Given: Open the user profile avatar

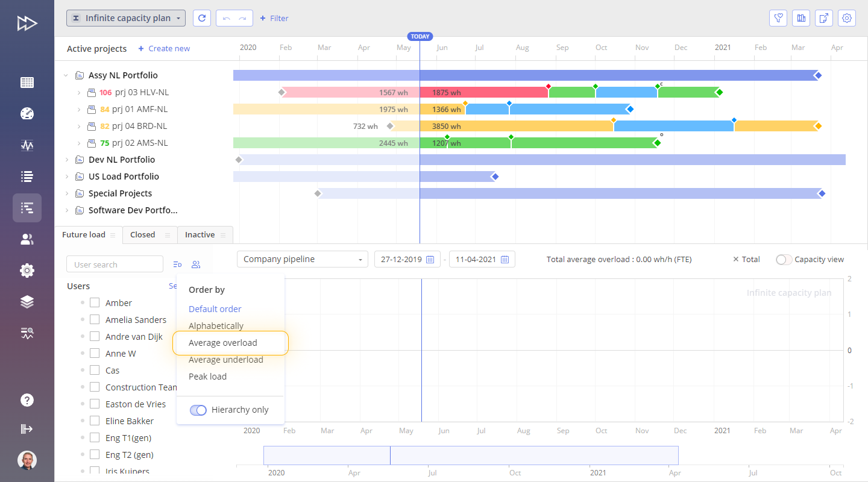Looking at the screenshot, I should point(27,460).
